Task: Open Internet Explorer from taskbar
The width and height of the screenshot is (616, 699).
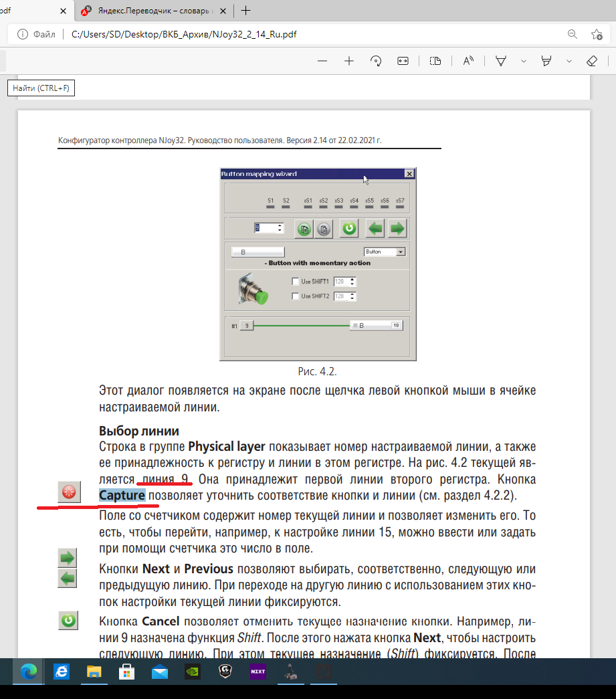Action: coord(61,672)
